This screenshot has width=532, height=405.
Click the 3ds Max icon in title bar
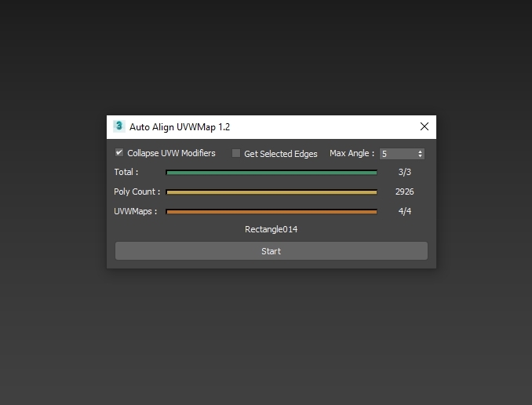point(119,126)
